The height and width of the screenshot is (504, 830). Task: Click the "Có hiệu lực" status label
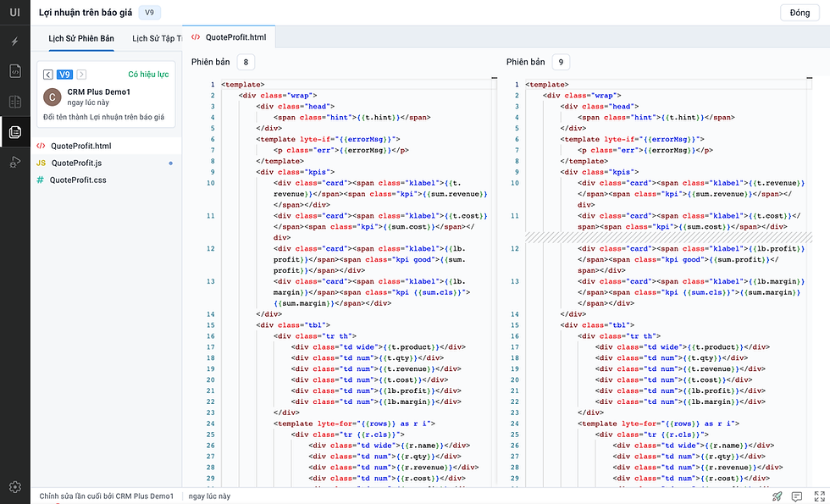pos(148,75)
